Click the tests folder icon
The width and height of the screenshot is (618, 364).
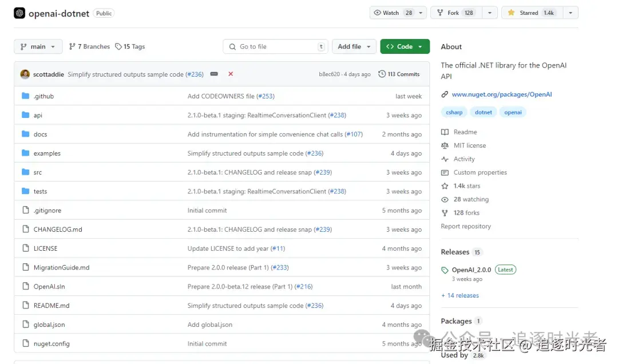(x=26, y=191)
